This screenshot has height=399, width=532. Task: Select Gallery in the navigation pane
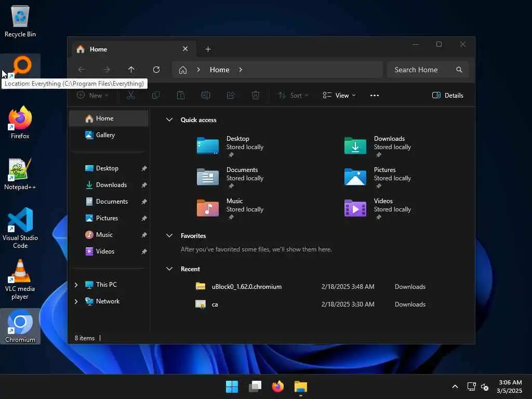[x=109, y=135]
